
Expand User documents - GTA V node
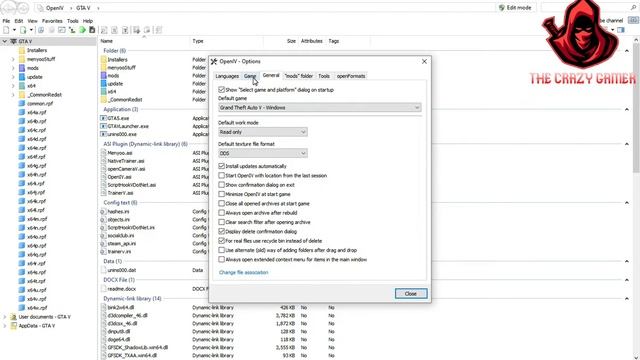click(4, 317)
